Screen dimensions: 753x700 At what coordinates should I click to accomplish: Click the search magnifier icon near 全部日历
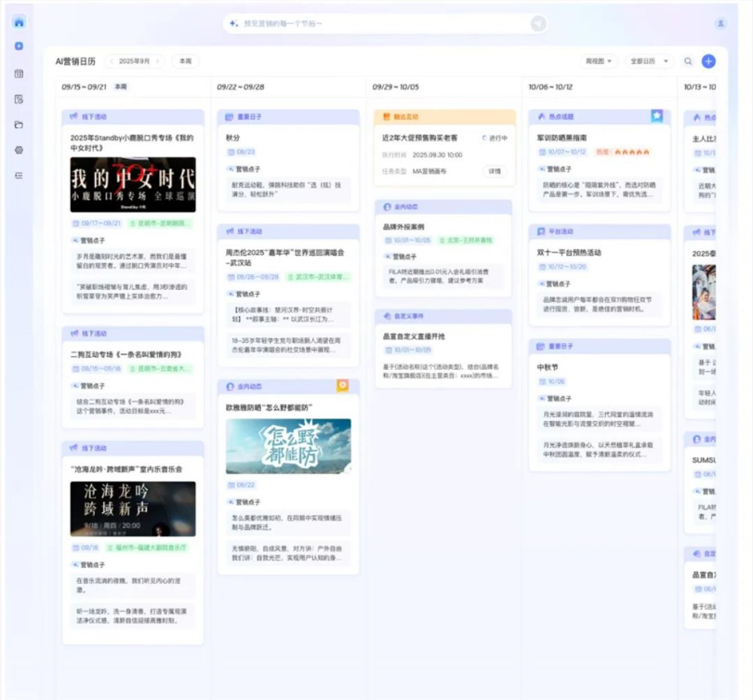pos(688,59)
